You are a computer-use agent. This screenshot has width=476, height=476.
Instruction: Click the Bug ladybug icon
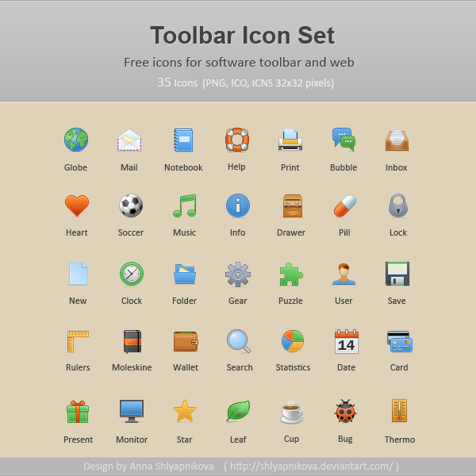tap(344, 412)
